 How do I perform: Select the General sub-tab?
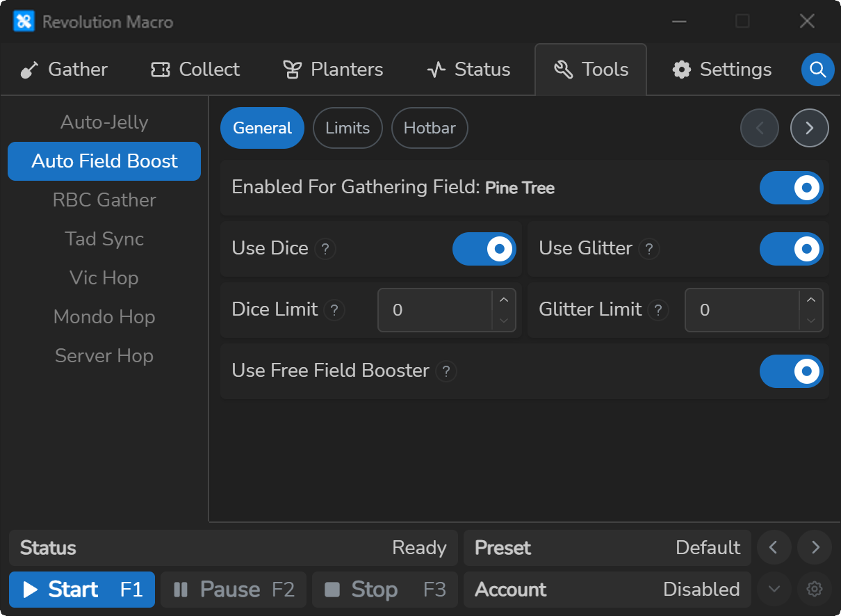click(263, 128)
